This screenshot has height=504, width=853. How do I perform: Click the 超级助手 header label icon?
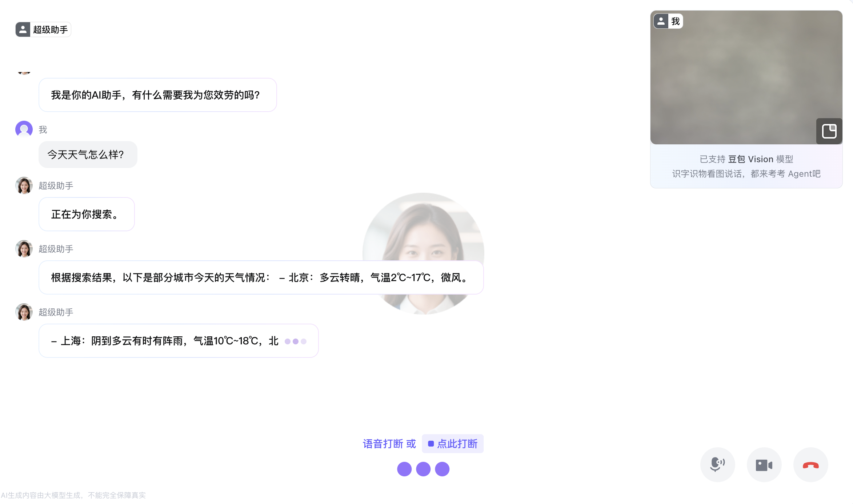[x=23, y=29]
